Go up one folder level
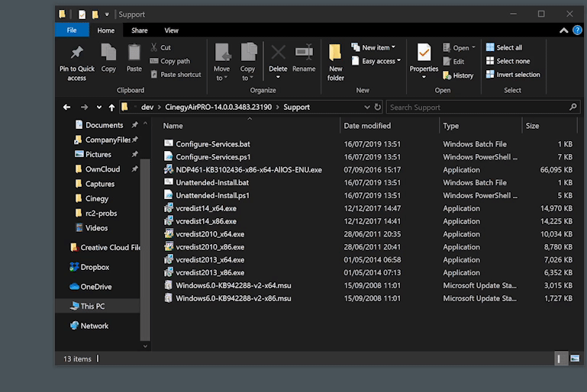 tap(111, 108)
